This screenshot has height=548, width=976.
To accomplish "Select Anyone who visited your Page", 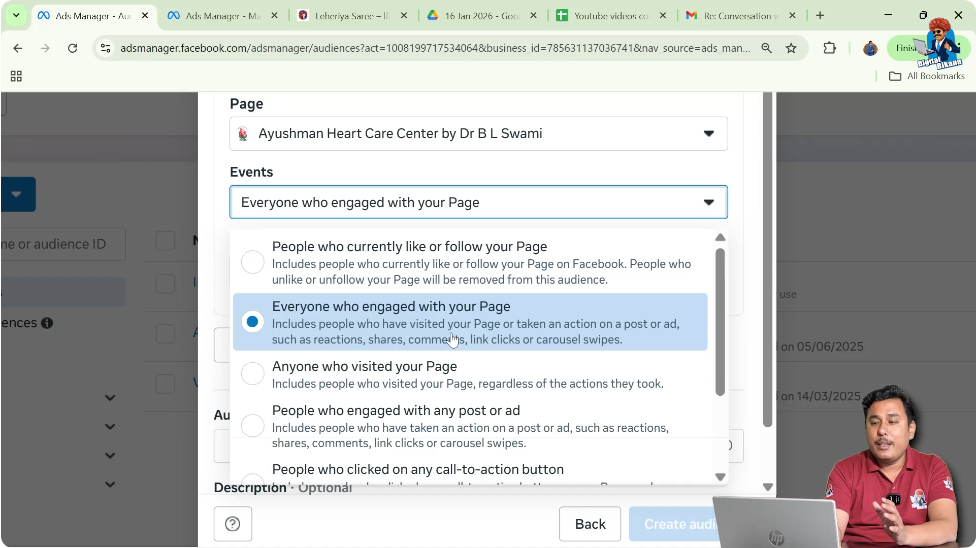I will click(x=470, y=374).
